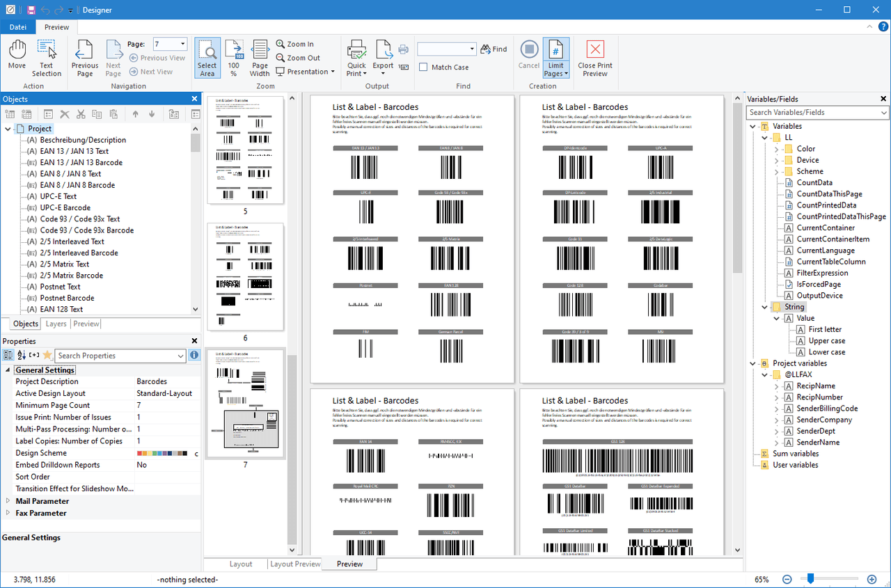
Task: Open page 5 thumbnail
Action: pyautogui.click(x=246, y=150)
